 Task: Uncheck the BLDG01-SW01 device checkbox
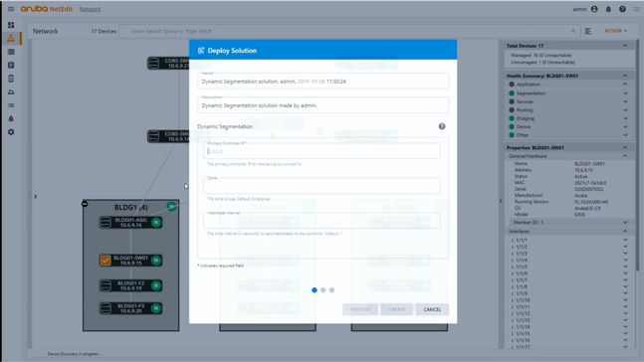[x=106, y=261]
